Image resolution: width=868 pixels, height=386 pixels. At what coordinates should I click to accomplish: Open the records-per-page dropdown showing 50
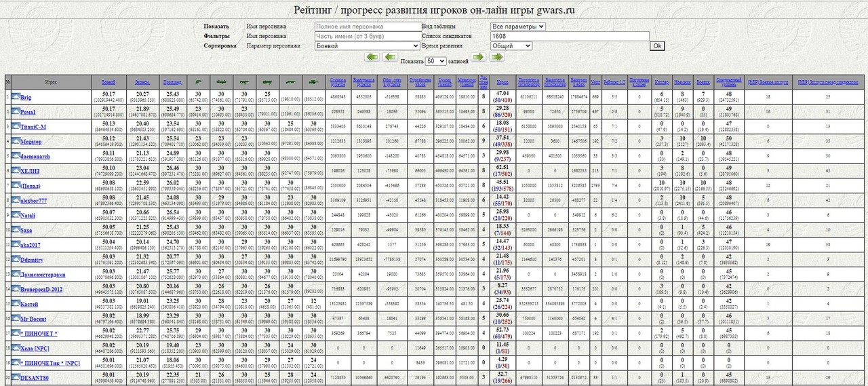click(435, 61)
